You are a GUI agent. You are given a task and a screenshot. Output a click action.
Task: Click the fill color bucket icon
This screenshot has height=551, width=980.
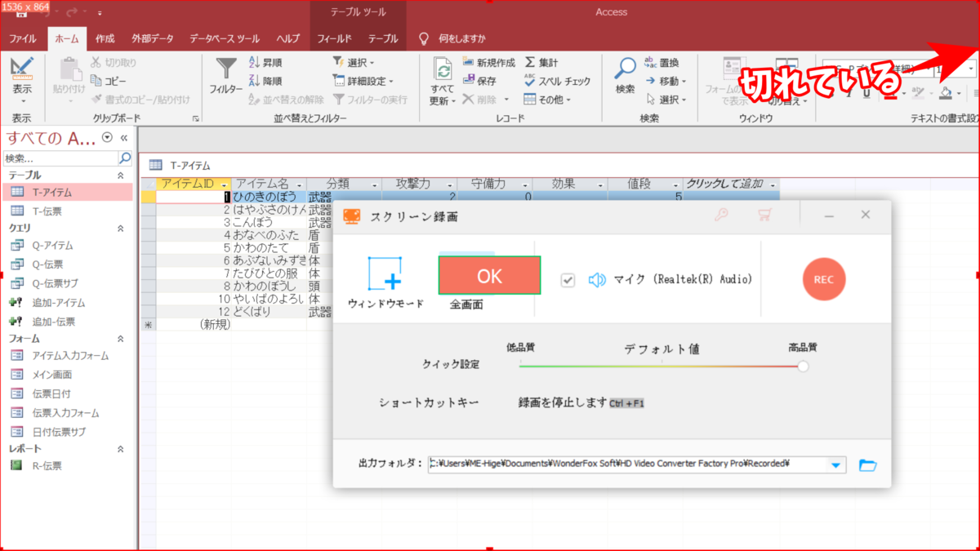(945, 93)
